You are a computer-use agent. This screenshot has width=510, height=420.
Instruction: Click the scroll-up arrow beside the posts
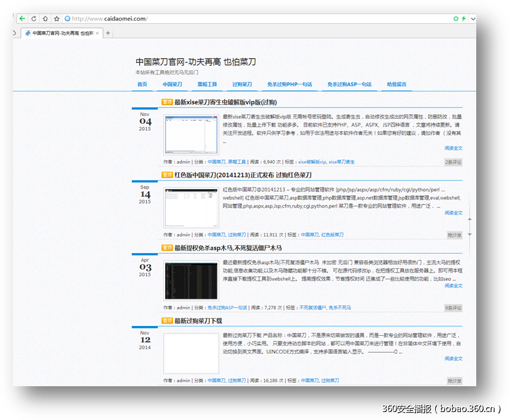click(x=469, y=219)
